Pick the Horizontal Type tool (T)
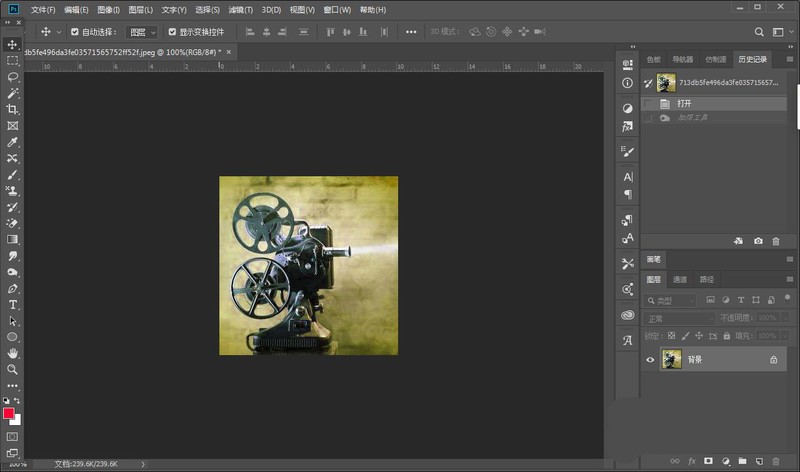 tap(12, 304)
